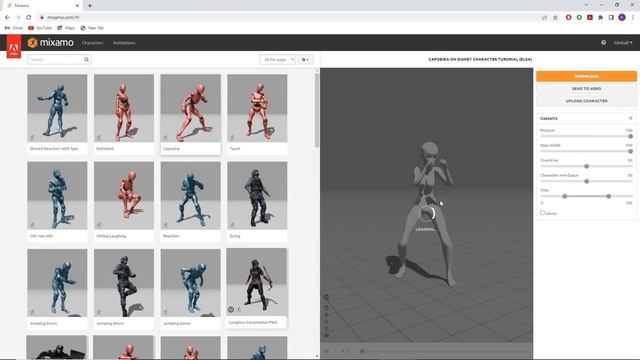This screenshot has width=640, height=360.
Task: Adjust the Character Arm-Space slider handle
Action: point(587,181)
